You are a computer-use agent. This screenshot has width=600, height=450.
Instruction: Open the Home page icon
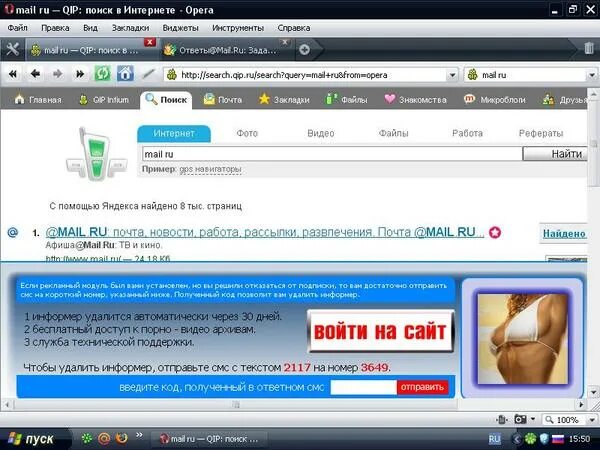click(x=125, y=74)
